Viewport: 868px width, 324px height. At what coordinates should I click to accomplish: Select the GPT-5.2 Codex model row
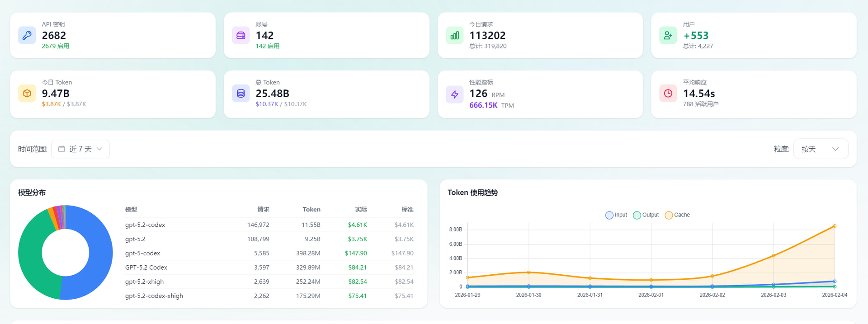click(269, 268)
